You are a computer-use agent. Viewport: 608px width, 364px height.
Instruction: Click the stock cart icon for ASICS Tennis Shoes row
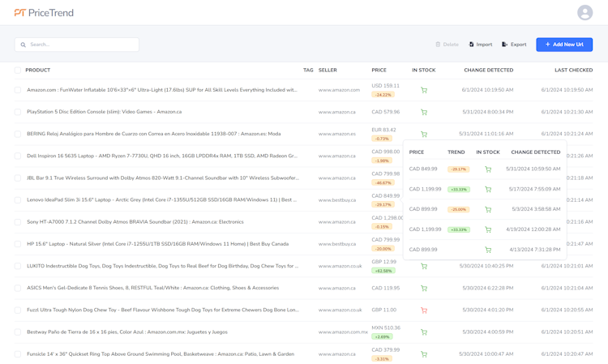[424, 289]
